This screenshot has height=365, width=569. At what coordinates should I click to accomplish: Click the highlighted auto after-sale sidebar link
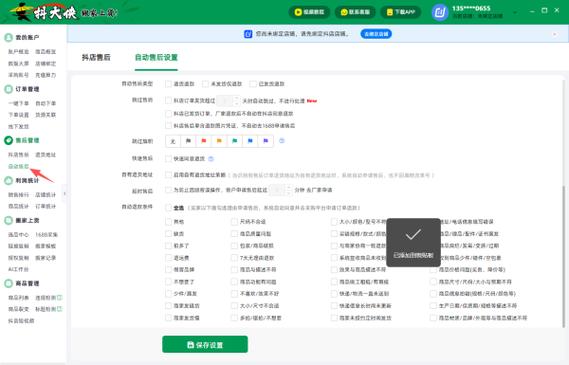[x=19, y=167]
